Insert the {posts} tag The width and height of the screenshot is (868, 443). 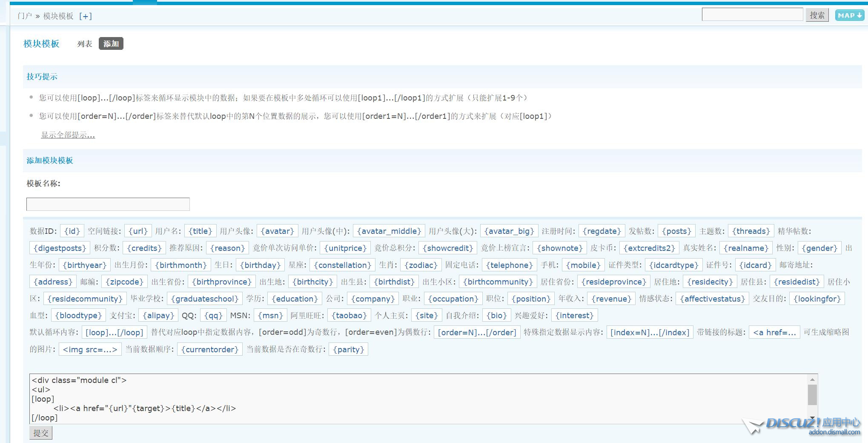(x=676, y=231)
